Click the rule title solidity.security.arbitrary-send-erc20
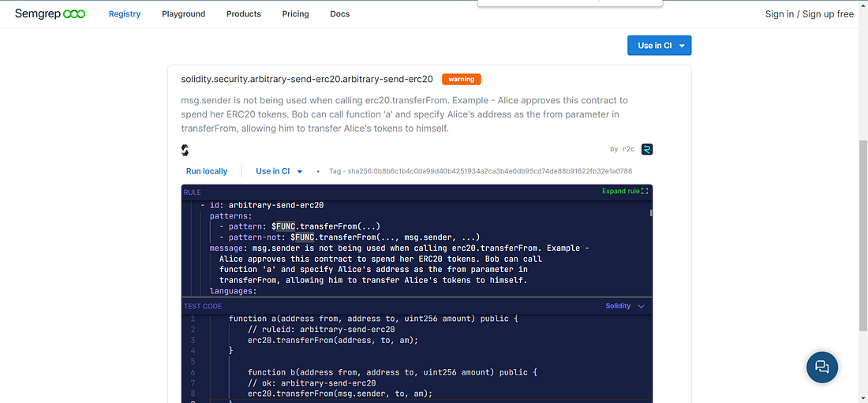This screenshot has height=403, width=868. tap(307, 79)
